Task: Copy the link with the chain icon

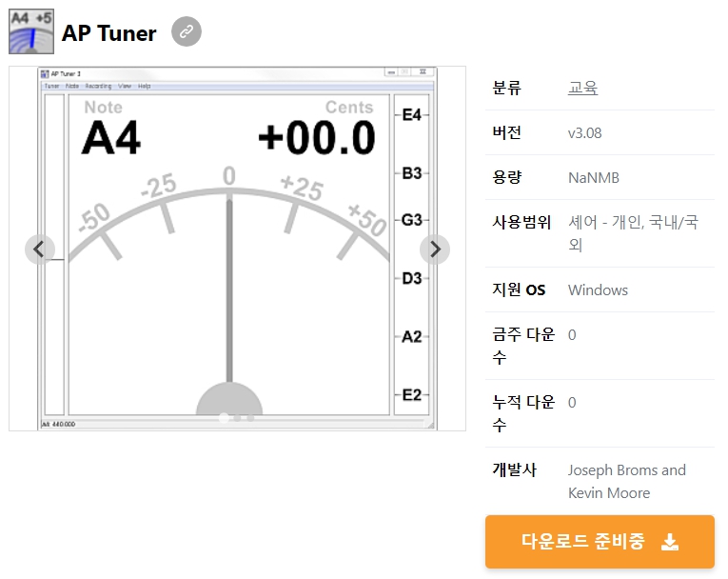Action: [187, 31]
